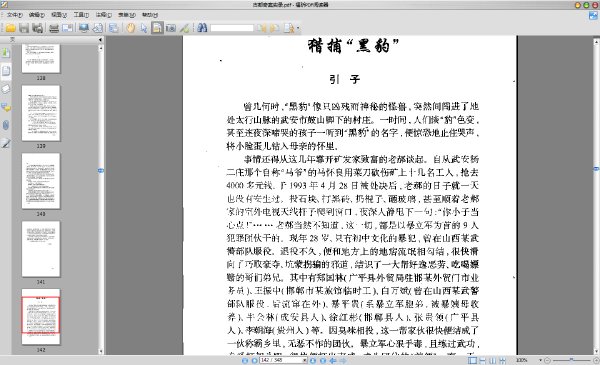Go to the previous view with the left arrow

click(333, 360)
